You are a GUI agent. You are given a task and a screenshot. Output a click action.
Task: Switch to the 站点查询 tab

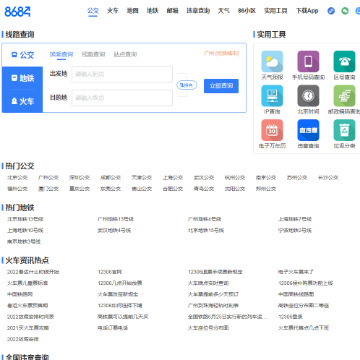pyautogui.click(x=125, y=54)
